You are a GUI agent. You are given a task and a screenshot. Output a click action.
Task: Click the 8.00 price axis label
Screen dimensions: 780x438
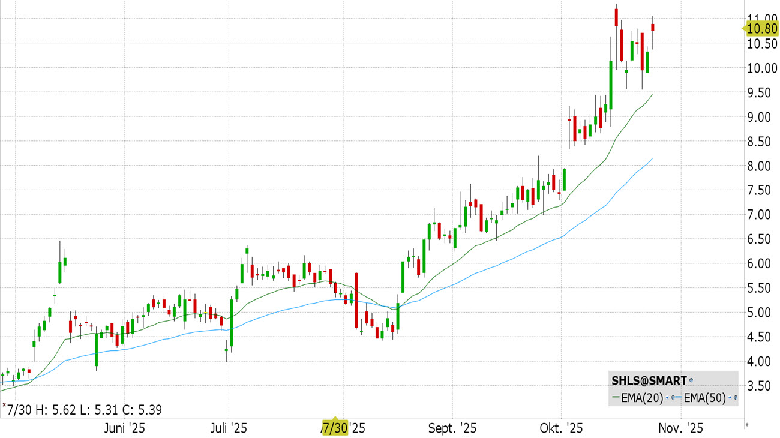(762, 166)
